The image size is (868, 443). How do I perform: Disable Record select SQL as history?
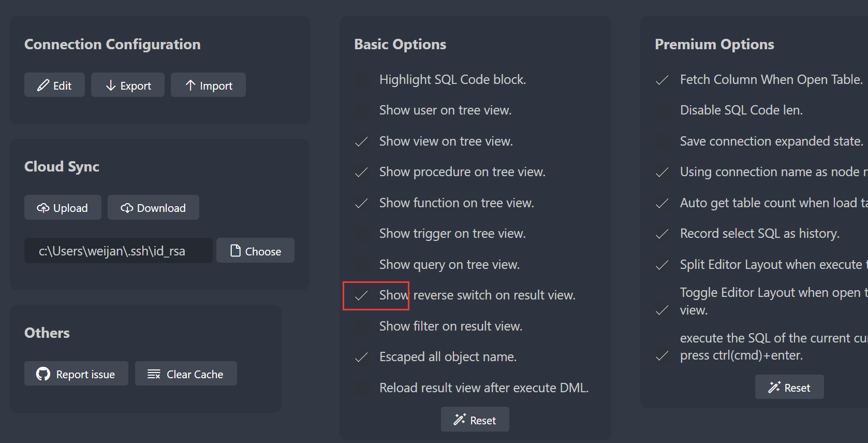click(661, 234)
